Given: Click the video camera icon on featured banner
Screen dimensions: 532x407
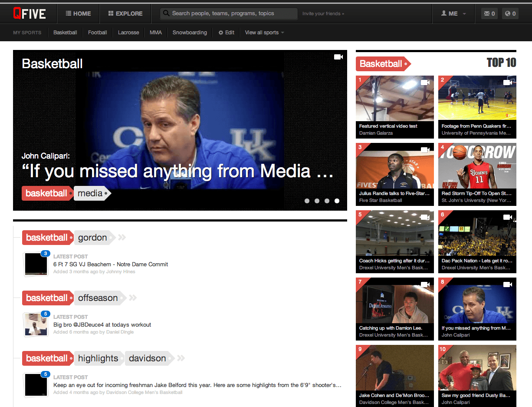Looking at the screenshot, I should (x=338, y=57).
